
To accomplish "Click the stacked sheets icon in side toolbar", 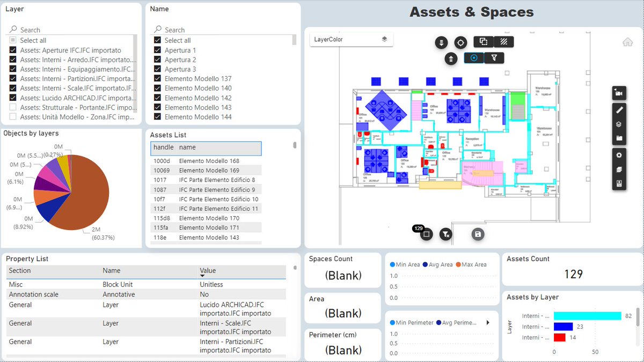I will point(619,169).
